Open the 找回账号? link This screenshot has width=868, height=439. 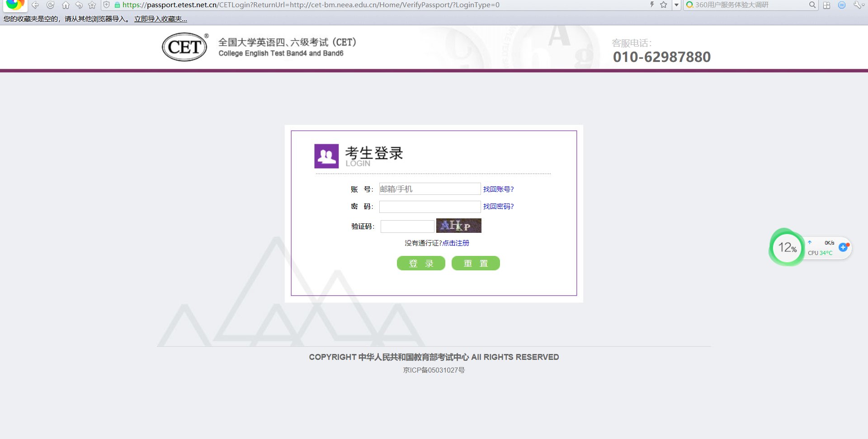pyautogui.click(x=498, y=189)
